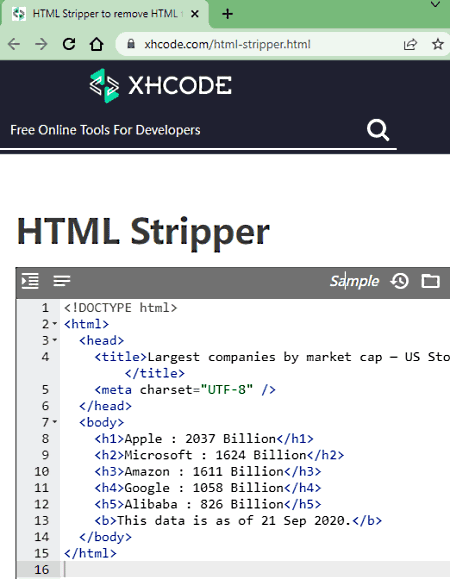The height and width of the screenshot is (579, 450).
Task: Click the title text 'Largest companies by market cap'
Action: pyautogui.click(x=265, y=357)
